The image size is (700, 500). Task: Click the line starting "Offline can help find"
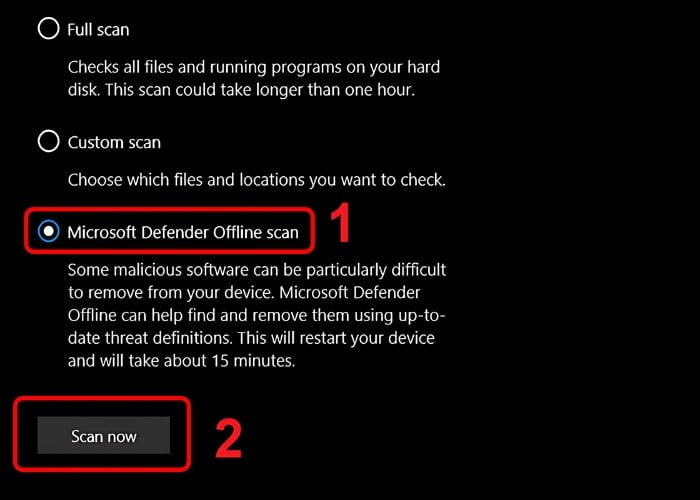pyautogui.click(x=257, y=316)
